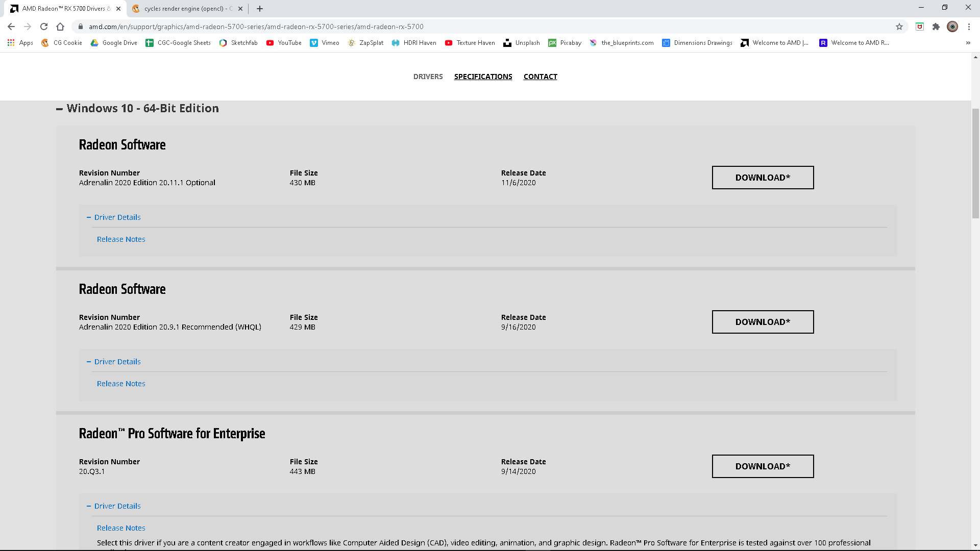Click the Apps grid shortcut
Image resolution: width=980 pixels, height=551 pixels.
click(20, 43)
